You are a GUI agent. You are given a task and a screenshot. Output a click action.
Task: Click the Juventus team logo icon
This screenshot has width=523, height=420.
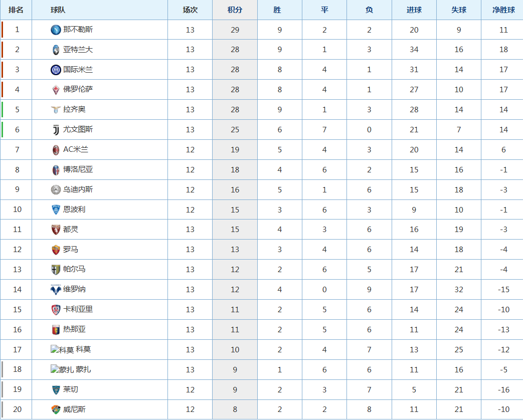[x=56, y=130]
